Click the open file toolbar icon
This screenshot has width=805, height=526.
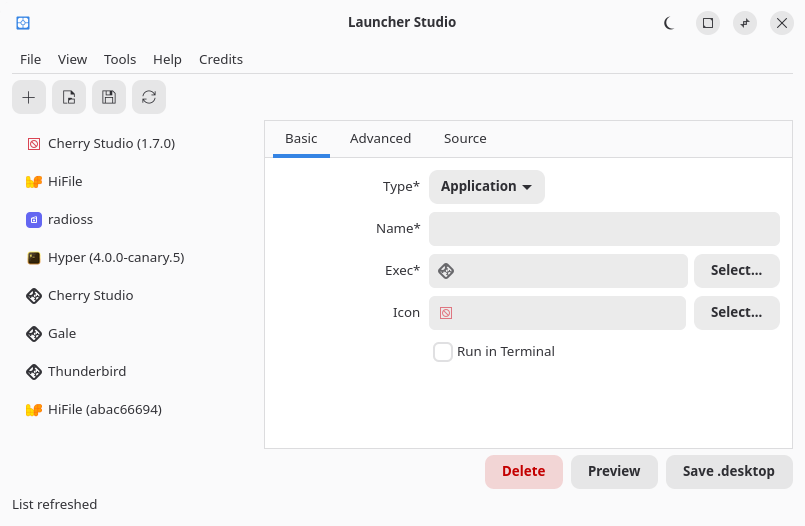[69, 97]
